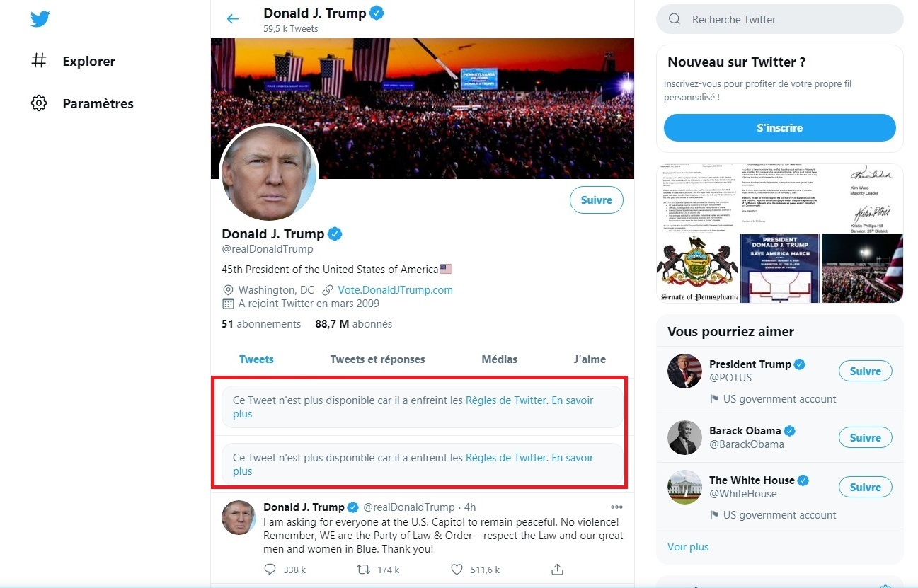Click the S'inscrire sign-up button
Viewport: 918px width, 588px height.
point(779,128)
